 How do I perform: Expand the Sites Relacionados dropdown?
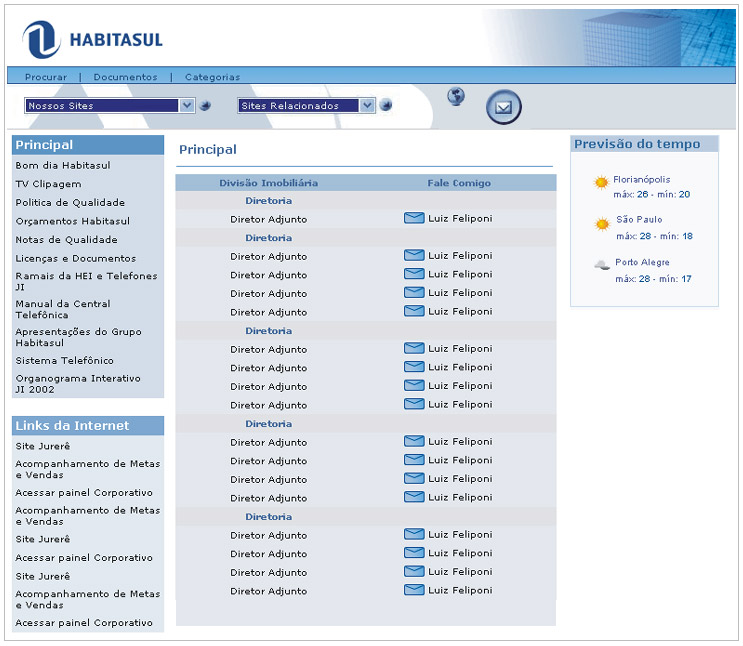(x=367, y=105)
